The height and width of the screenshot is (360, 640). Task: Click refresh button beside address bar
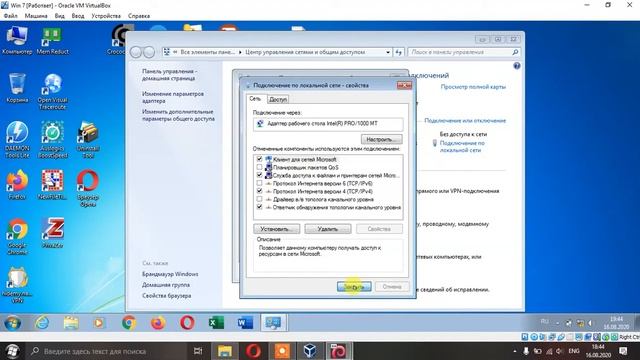click(399, 52)
